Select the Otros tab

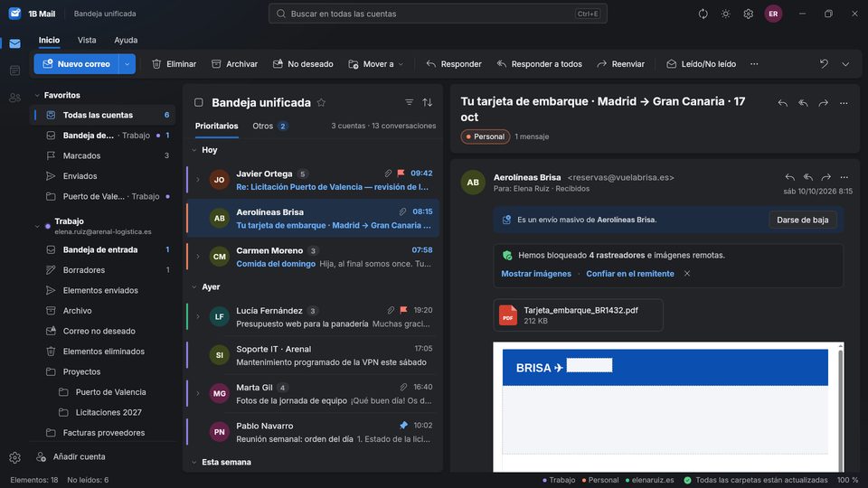tap(269, 127)
